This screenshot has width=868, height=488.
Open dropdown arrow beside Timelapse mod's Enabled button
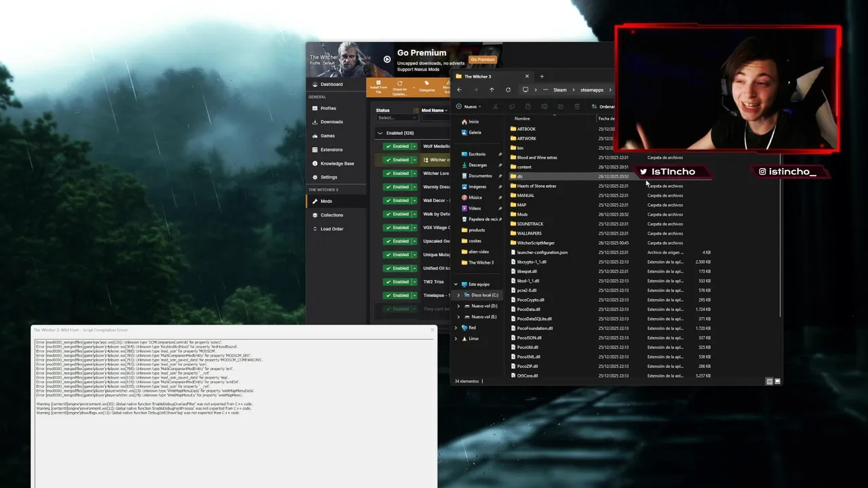tap(414, 296)
